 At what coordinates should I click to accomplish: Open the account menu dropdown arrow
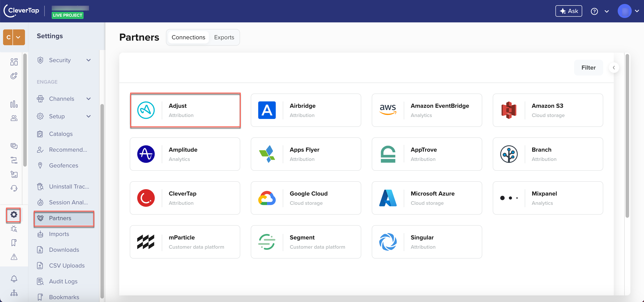pyautogui.click(x=637, y=11)
